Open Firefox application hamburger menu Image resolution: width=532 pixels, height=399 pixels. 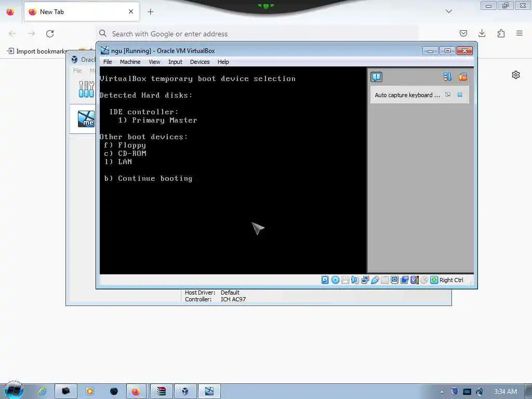(520, 33)
